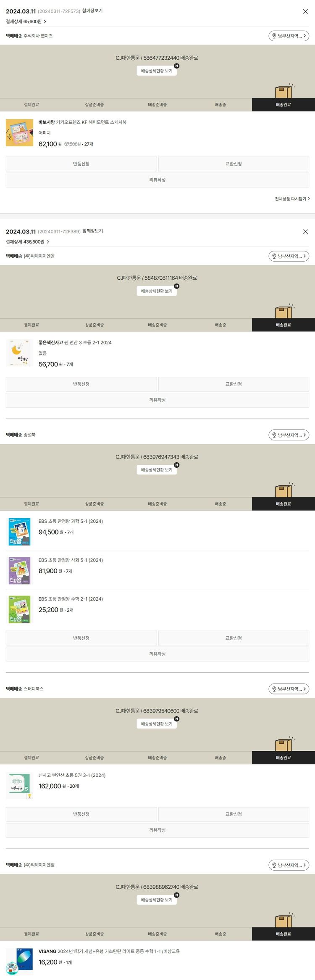
Task: Write review for 송설북 EBS books
Action: tap(157, 654)
